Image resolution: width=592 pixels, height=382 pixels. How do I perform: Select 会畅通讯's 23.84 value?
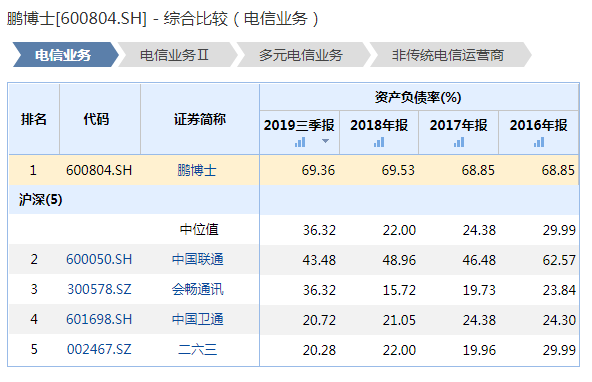pos(559,290)
